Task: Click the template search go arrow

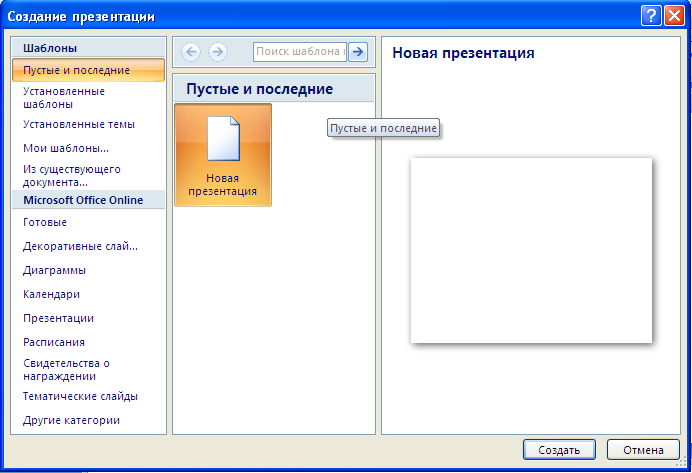Action: (x=357, y=52)
